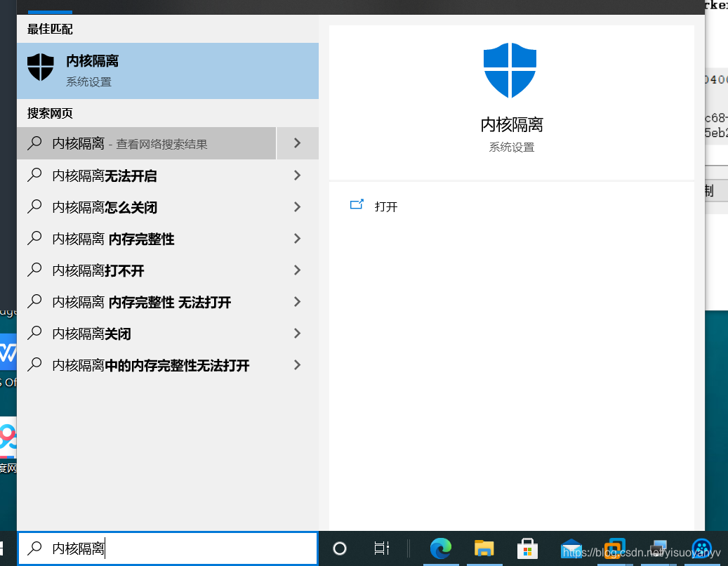Viewport: 728px width, 566px height.
Task: Click search icon beside 内核隔离无法开启
Action: [x=34, y=175]
